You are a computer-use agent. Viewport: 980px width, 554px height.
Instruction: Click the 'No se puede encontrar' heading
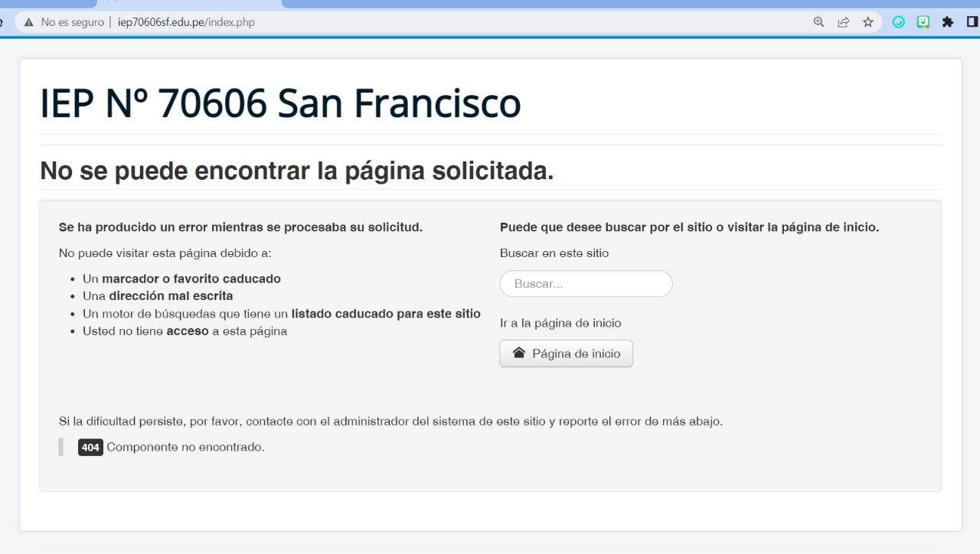tap(296, 171)
